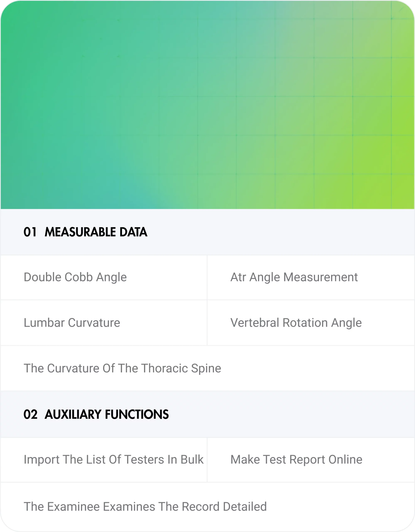This screenshot has height=532, width=415.
Task: Open Import The List Of Testers In Bulk
Action: 113,460
